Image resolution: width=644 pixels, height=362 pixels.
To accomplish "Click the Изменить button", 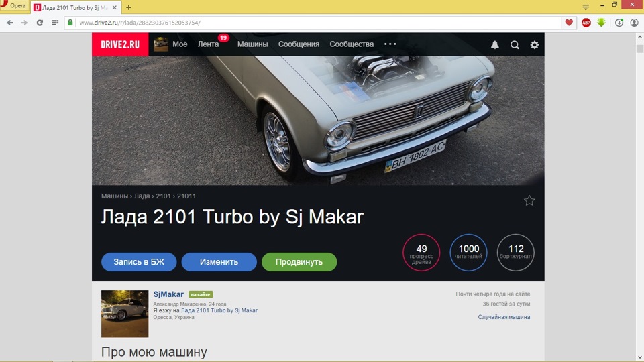I will pyautogui.click(x=219, y=262).
